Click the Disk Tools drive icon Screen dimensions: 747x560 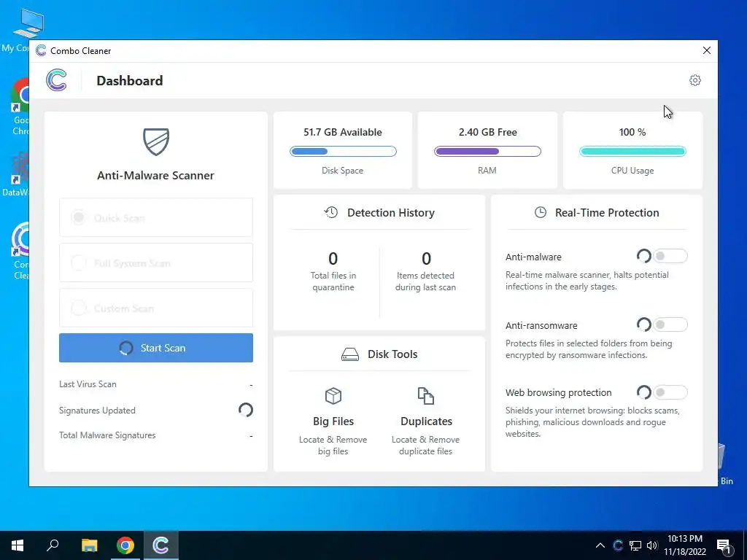pos(350,354)
